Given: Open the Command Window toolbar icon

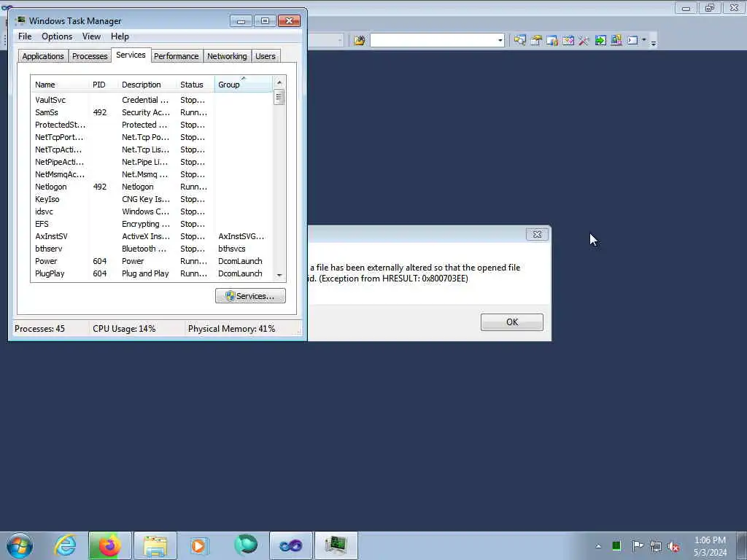Looking at the screenshot, I should pyautogui.click(x=632, y=41).
